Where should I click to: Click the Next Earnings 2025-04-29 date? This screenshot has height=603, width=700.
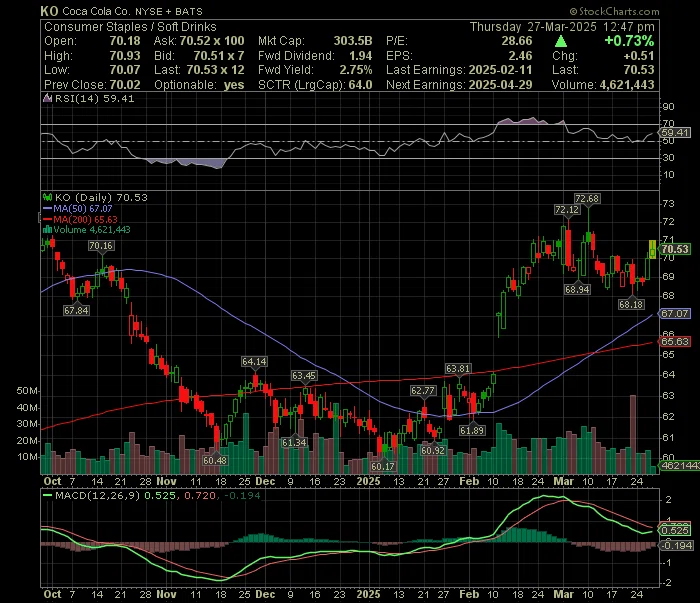501,84
